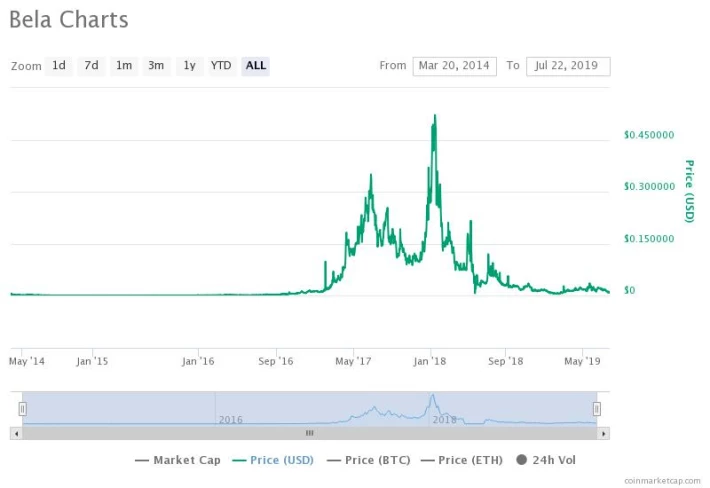The height and width of the screenshot is (488, 710).
Task: Click the right navigator range handle
Action: (597, 409)
